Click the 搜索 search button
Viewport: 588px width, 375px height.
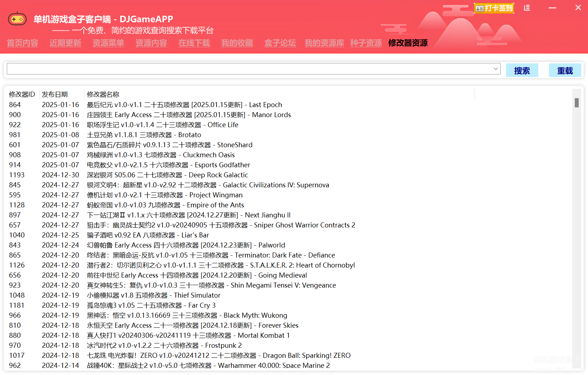click(x=522, y=71)
